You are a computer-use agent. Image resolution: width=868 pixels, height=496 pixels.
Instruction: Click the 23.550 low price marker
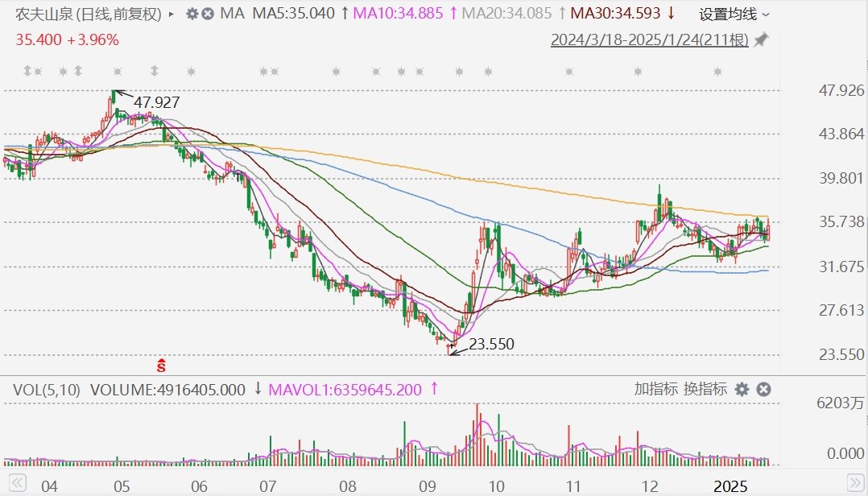click(x=490, y=345)
